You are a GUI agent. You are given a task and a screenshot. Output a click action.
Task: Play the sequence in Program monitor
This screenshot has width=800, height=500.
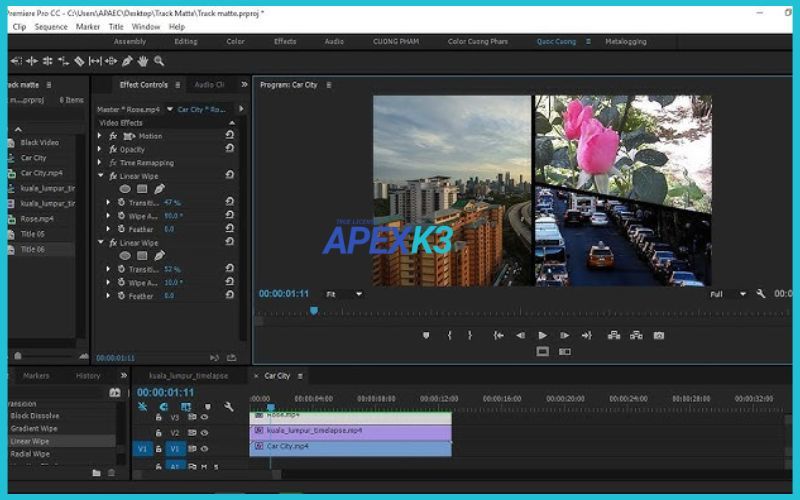coord(542,335)
